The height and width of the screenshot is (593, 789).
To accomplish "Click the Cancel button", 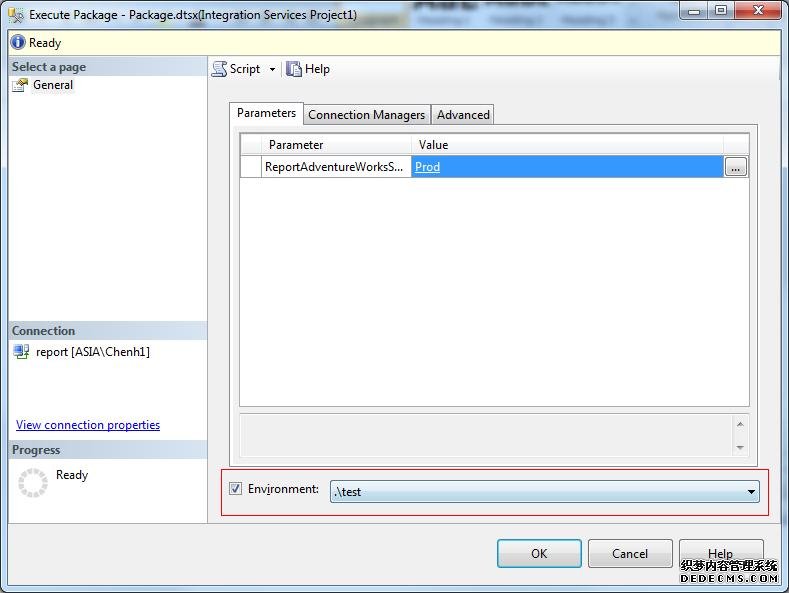I will coord(629,553).
